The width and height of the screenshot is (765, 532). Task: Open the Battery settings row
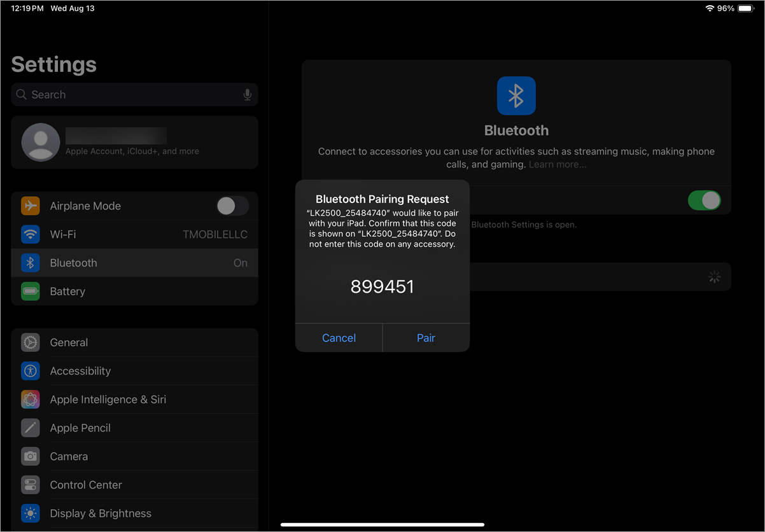[x=134, y=291]
